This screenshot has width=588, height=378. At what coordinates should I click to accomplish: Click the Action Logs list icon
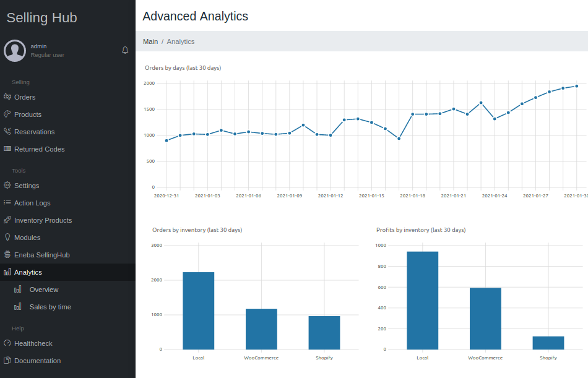[7, 202]
